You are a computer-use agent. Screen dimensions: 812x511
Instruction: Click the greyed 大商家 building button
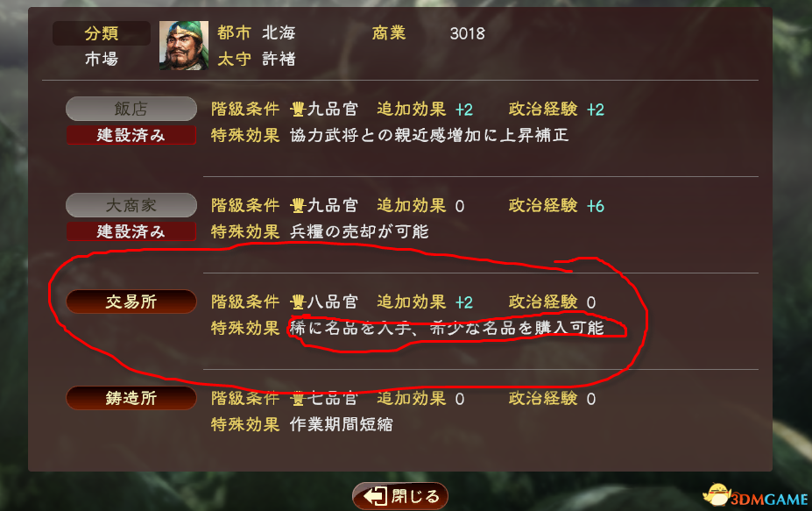pos(131,205)
